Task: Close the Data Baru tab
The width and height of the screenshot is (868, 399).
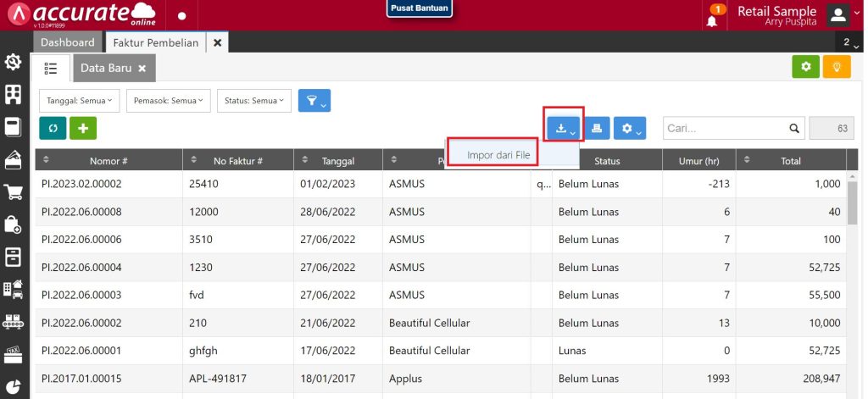Action: click(142, 68)
